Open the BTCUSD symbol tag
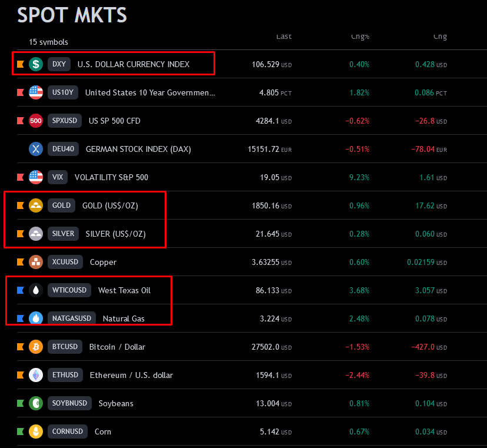 point(65,347)
